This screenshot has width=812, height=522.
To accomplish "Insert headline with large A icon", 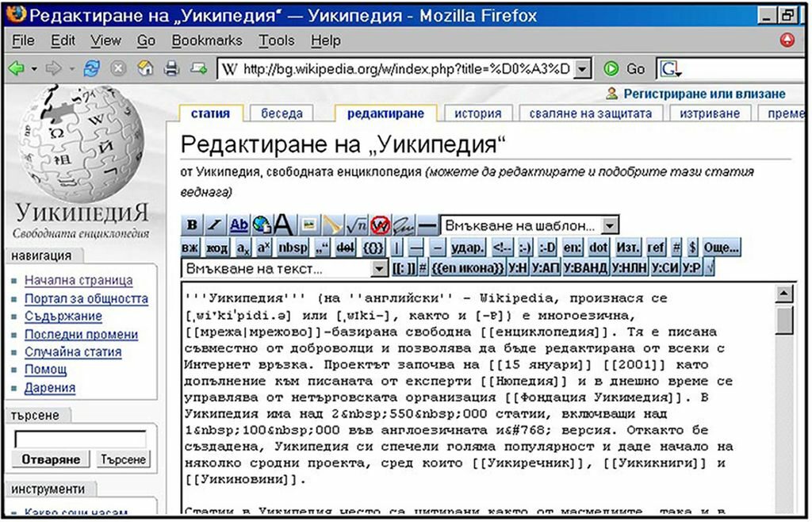I will click(x=283, y=225).
